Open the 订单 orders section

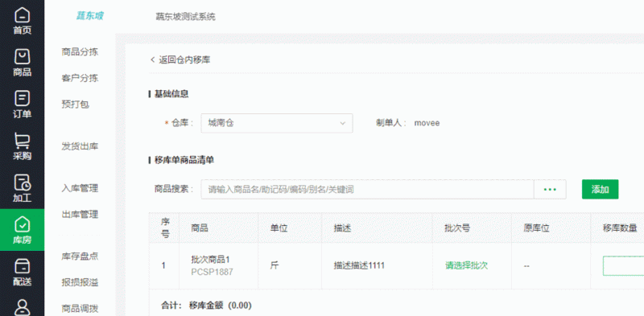(x=23, y=105)
